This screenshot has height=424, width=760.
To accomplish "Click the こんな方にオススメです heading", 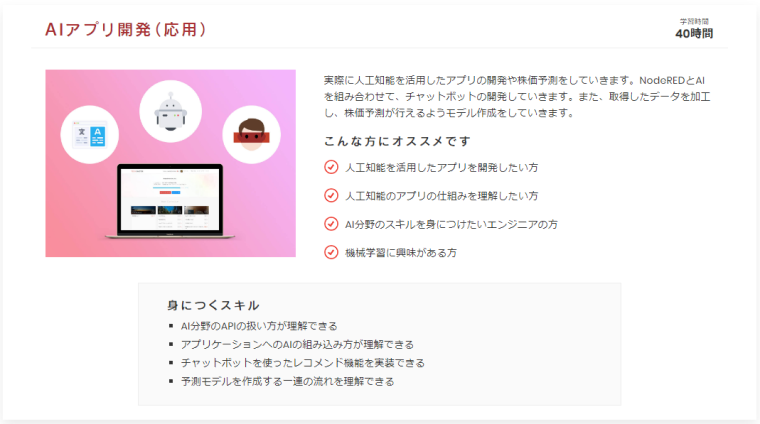I will point(397,141).
